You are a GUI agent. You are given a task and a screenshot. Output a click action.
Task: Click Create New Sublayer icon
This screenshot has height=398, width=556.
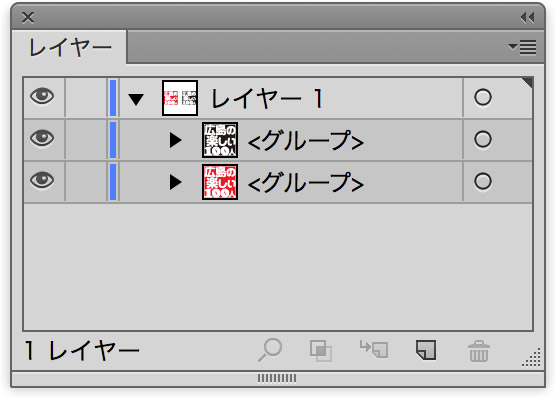[x=374, y=349]
